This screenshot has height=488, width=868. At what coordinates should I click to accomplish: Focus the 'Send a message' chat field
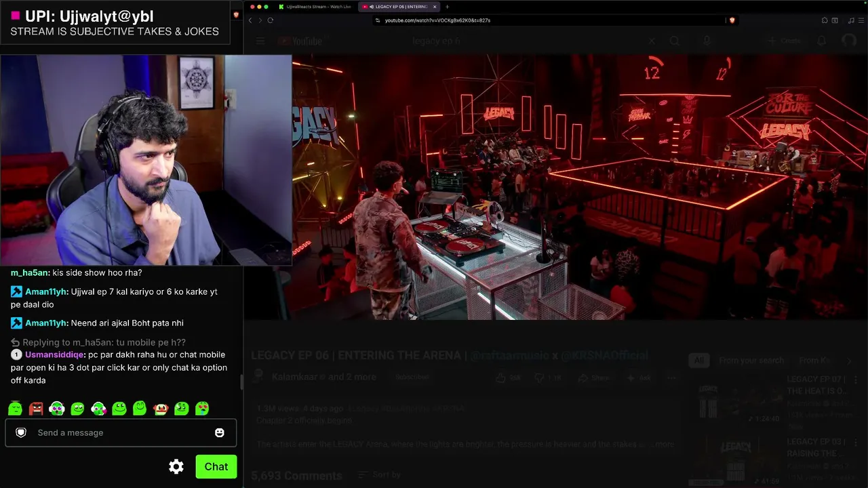click(121, 432)
